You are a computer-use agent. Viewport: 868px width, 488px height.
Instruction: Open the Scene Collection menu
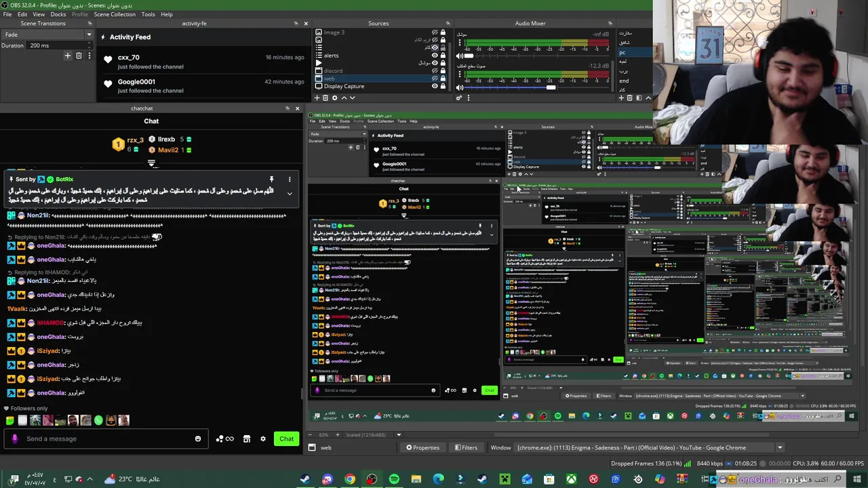115,14
